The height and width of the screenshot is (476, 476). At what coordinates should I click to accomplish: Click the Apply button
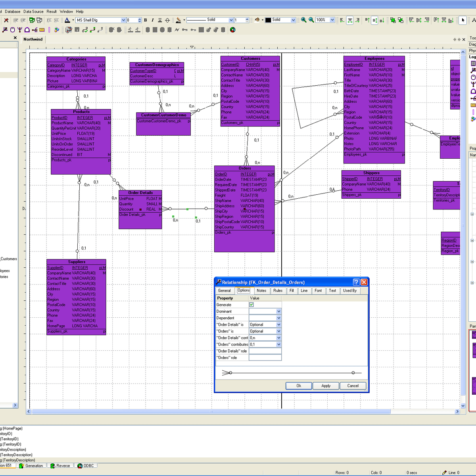pos(326,386)
